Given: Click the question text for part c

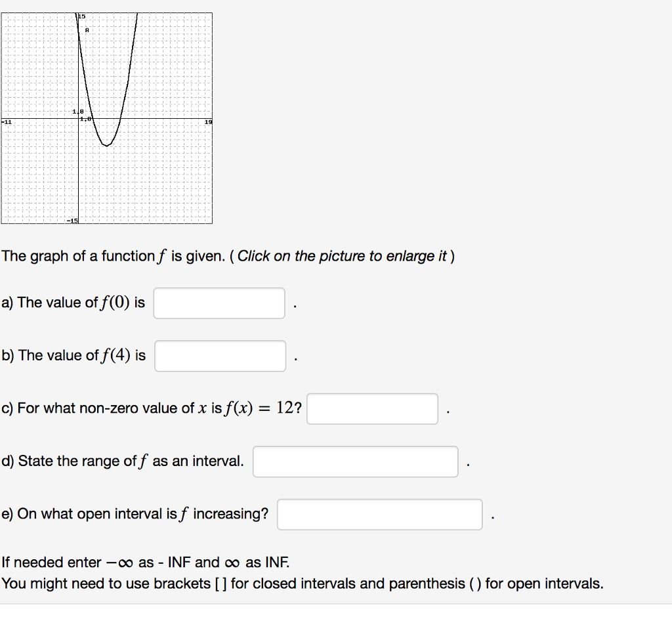Looking at the screenshot, I should coord(151,408).
